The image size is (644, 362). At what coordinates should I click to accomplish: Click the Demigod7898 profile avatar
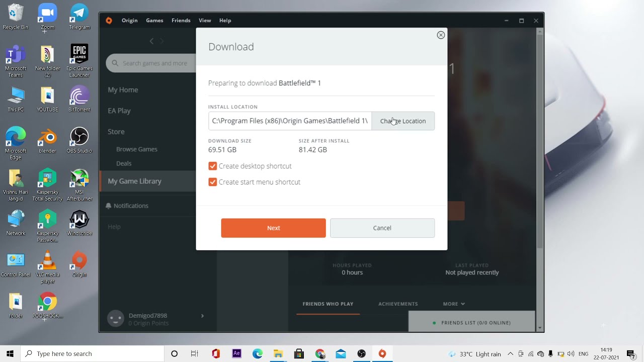pos(115,319)
